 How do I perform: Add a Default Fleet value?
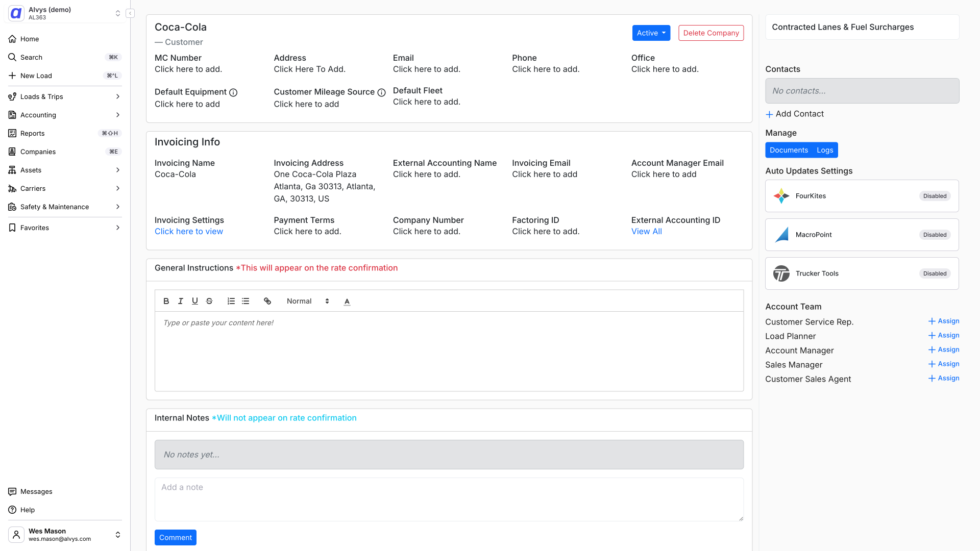click(427, 102)
